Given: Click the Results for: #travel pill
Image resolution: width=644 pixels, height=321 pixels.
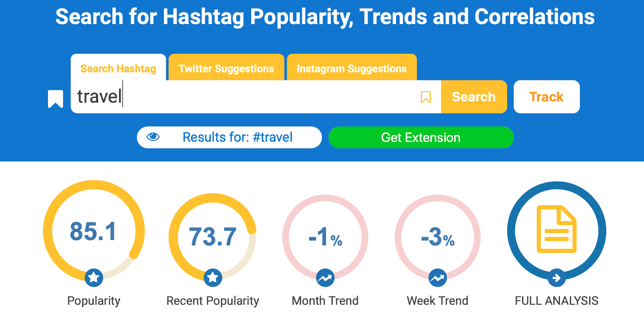Looking at the screenshot, I should click(237, 138).
